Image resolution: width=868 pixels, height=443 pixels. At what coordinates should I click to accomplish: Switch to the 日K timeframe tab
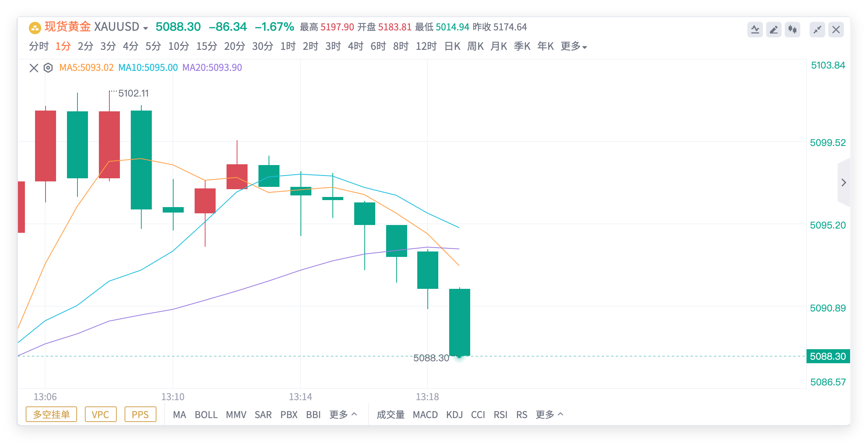(452, 46)
